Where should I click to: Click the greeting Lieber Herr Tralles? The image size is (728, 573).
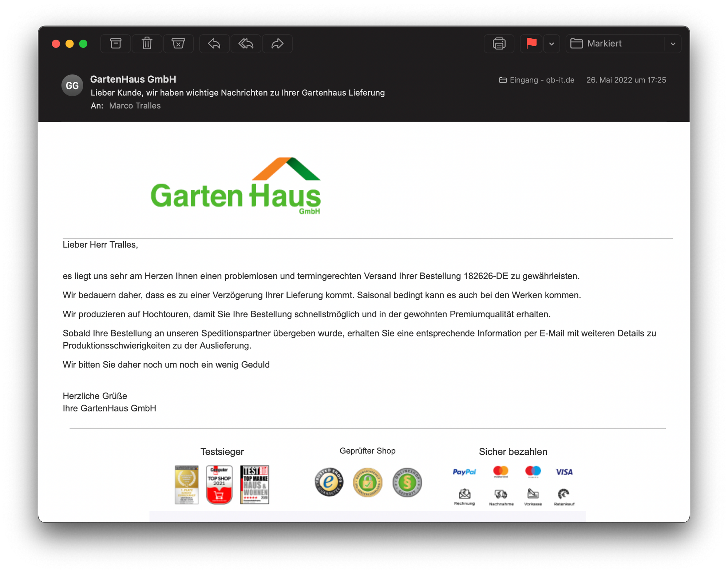pos(100,244)
